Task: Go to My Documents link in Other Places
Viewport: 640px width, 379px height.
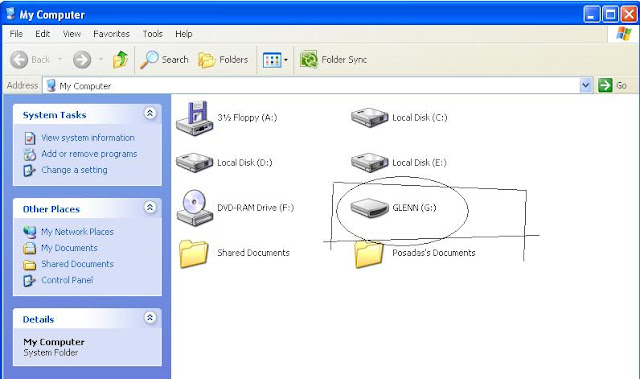Action: (x=69, y=248)
